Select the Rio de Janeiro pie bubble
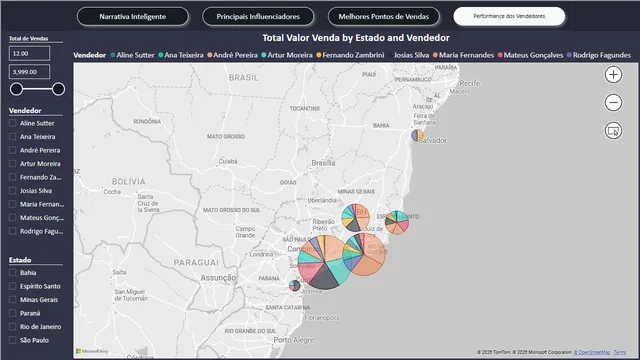This screenshot has height=360, width=640. (364, 254)
